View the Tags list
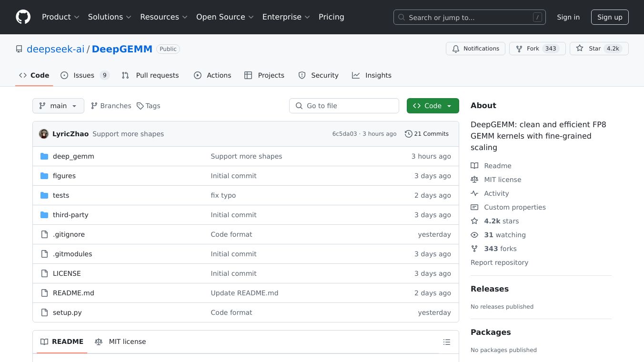Viewport: 644px width, 362px height. click(148, 106)
